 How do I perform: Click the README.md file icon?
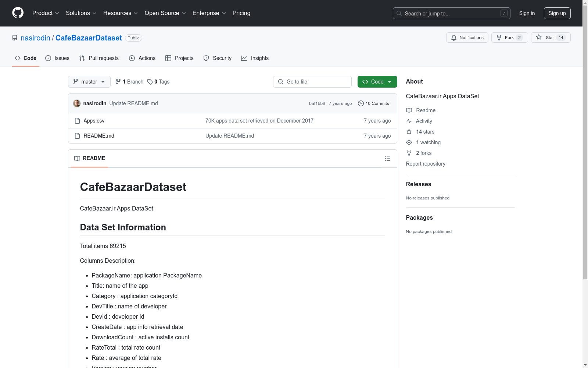pyautogui.click(x=77, y=136)
